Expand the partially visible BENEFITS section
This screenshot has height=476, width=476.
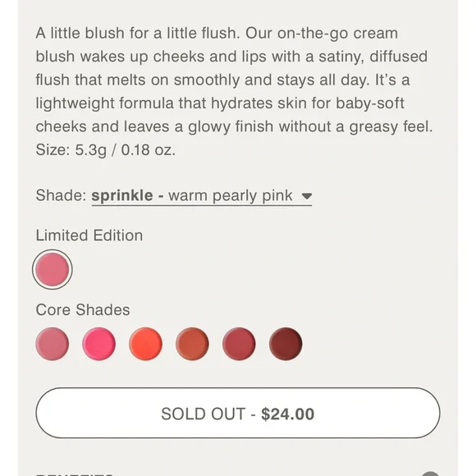point(238,474)
